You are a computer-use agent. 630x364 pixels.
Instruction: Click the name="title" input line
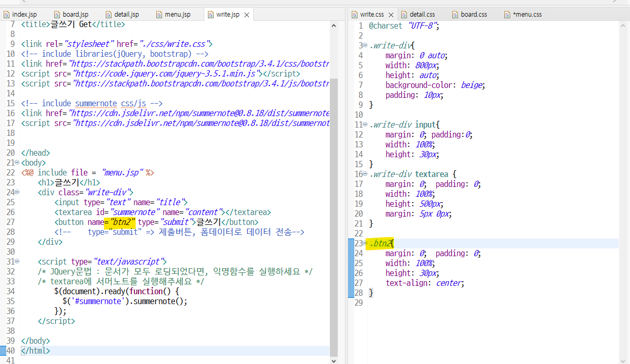(x=121, y=202)
